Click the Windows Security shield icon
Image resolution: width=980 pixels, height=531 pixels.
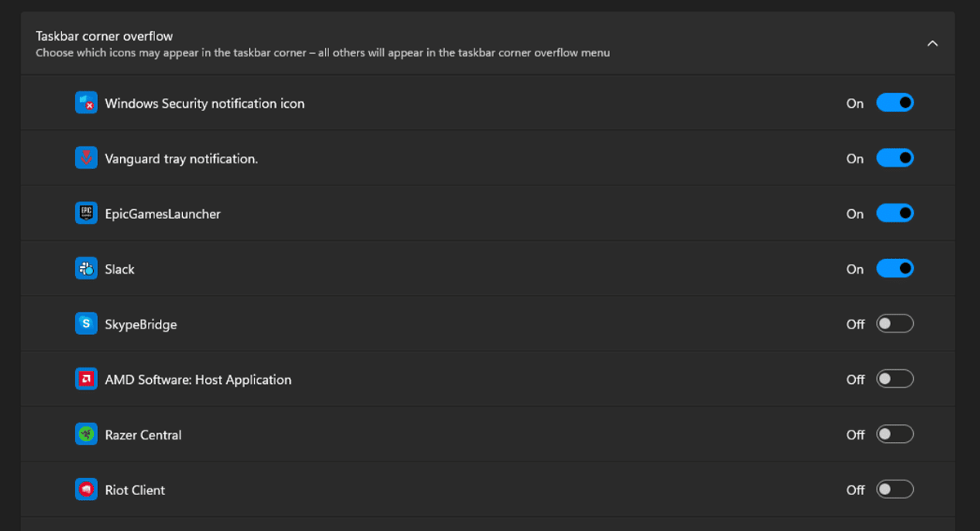pyautogui.click(x=86, y=103)
